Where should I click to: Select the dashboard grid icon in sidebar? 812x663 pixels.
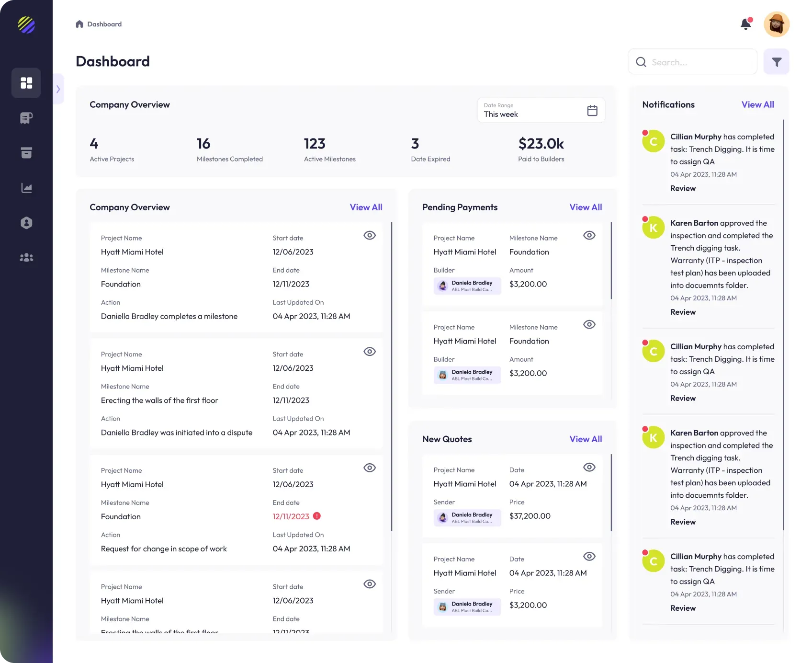click(26, 83)
